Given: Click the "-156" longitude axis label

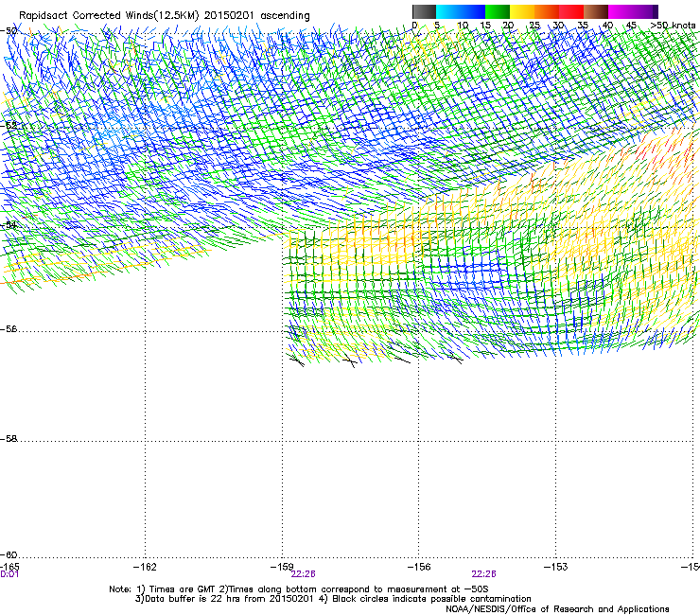Looking at the screenshot, I should click(x=419, y=567).
